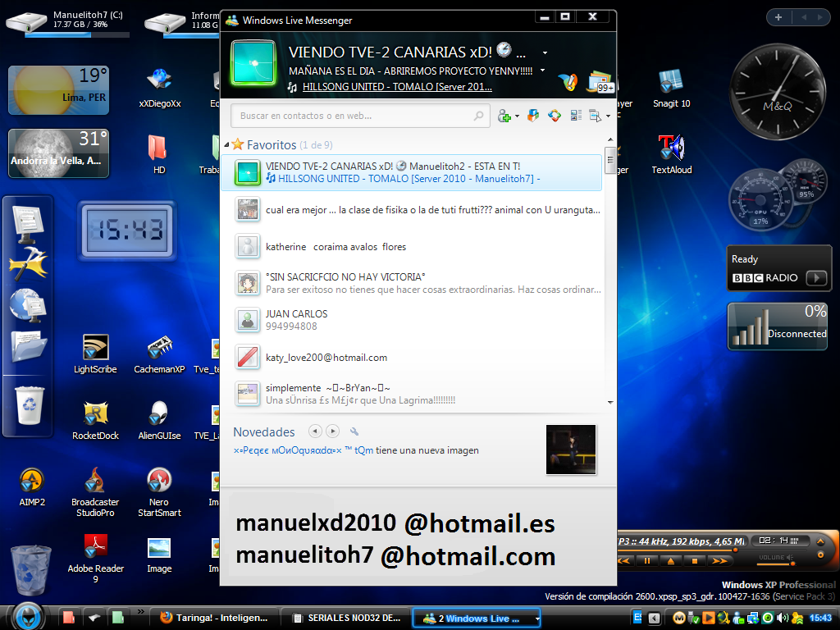Show next Novedades item

[x=333, y=431]
